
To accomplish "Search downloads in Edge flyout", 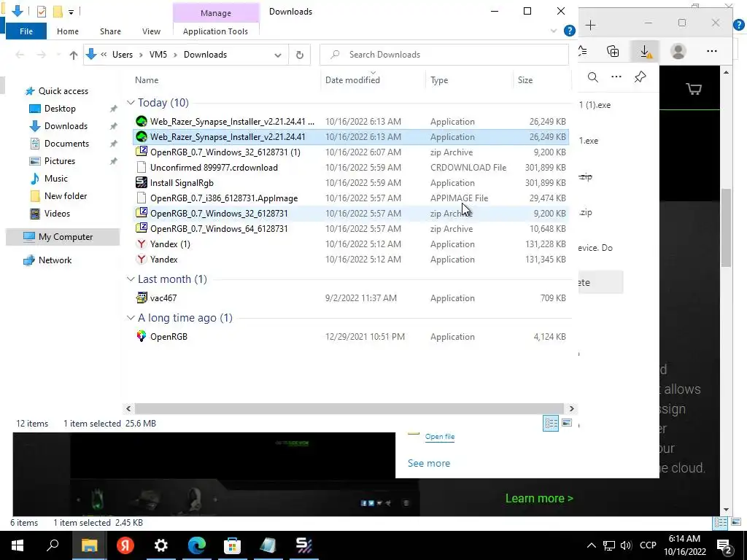I will 592,77.
